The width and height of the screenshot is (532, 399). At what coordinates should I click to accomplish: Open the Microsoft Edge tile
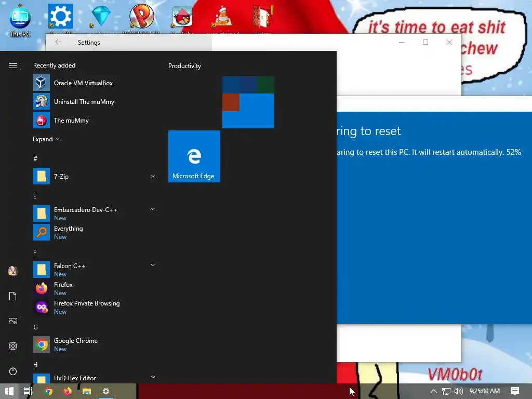(194, 156)
